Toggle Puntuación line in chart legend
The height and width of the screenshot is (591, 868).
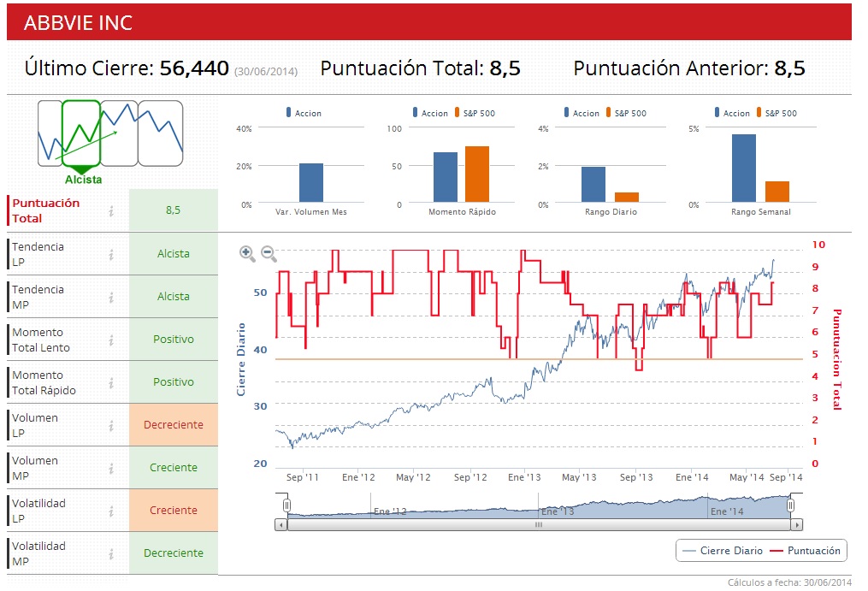point(805,551)
